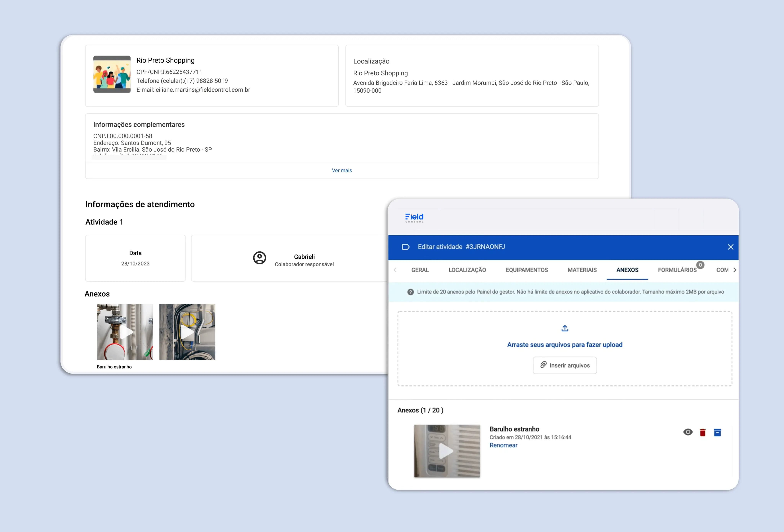Click the Anexos heading in the report
Screen dimensions: 784x532
pos(97,294)
